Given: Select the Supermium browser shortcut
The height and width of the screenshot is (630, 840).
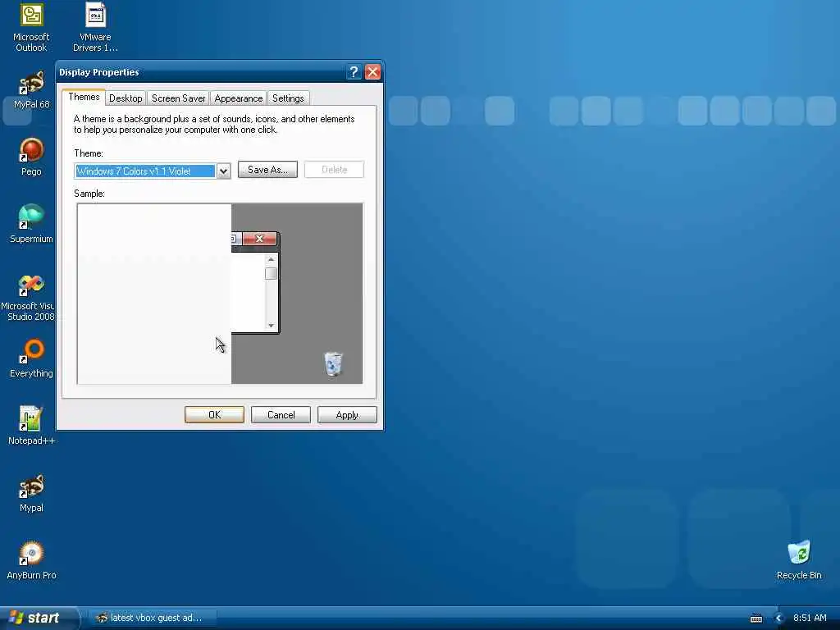Looking at the screenshot, I should (32, 225).
